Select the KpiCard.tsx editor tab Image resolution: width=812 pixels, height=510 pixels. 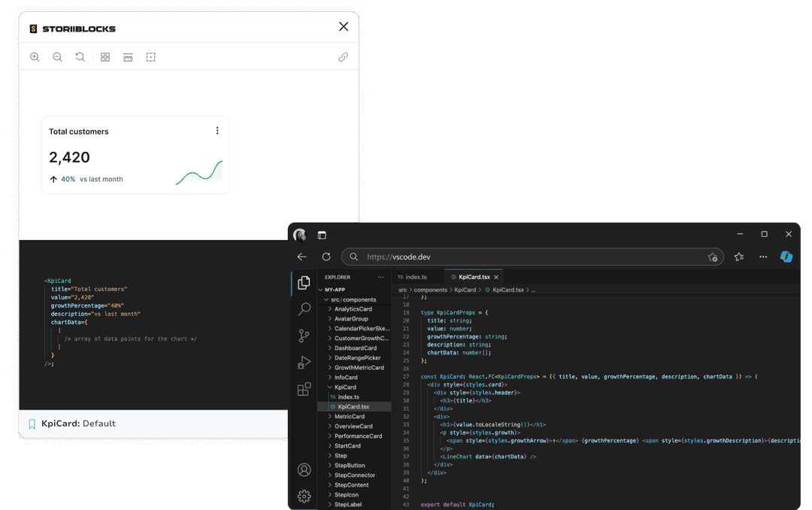point(474,277)
